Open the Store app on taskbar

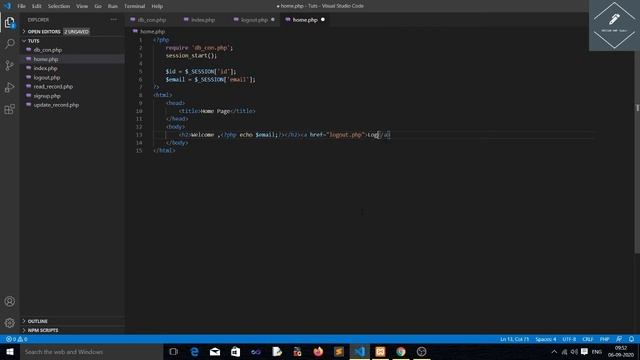pyautogui.click(x=236, y=351)
